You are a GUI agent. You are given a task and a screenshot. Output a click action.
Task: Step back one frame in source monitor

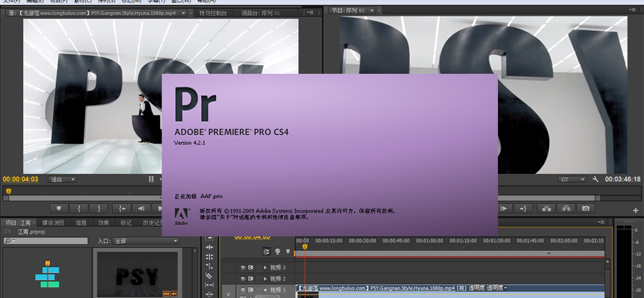(141, 208)
